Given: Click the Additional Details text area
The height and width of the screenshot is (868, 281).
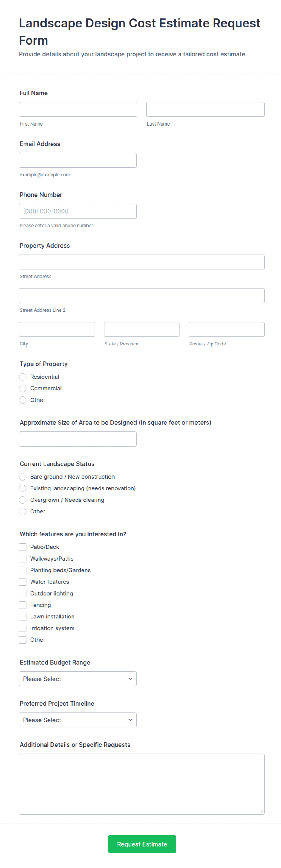Looking at the screenshot, I should click(142, 784).
